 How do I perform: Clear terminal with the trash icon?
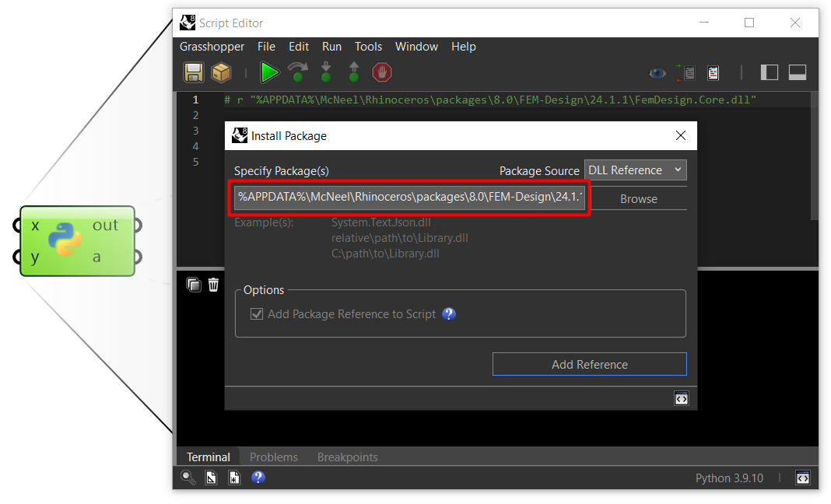(x=213, y=285)
